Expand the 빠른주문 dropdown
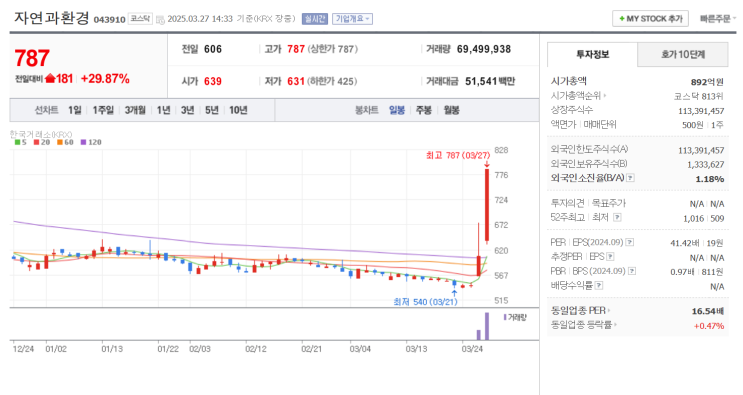743x395 pixels. point(718,19)
